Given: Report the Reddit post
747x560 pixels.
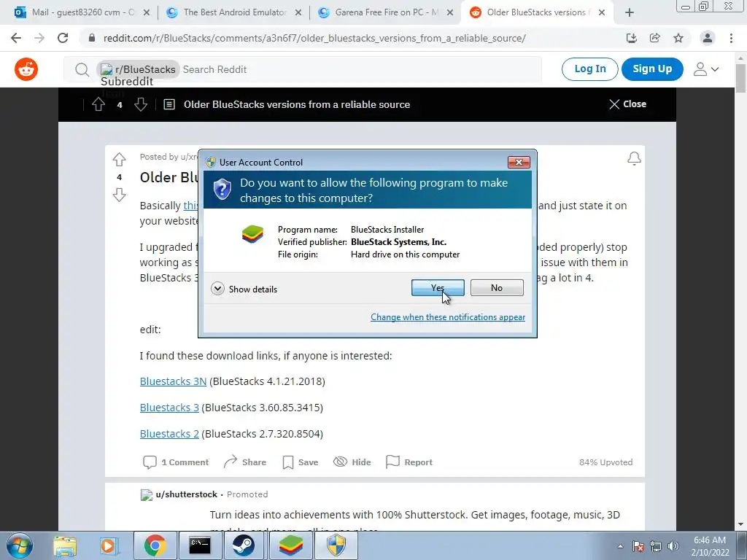Looking at the screenshot, I should tap(409, 462).
